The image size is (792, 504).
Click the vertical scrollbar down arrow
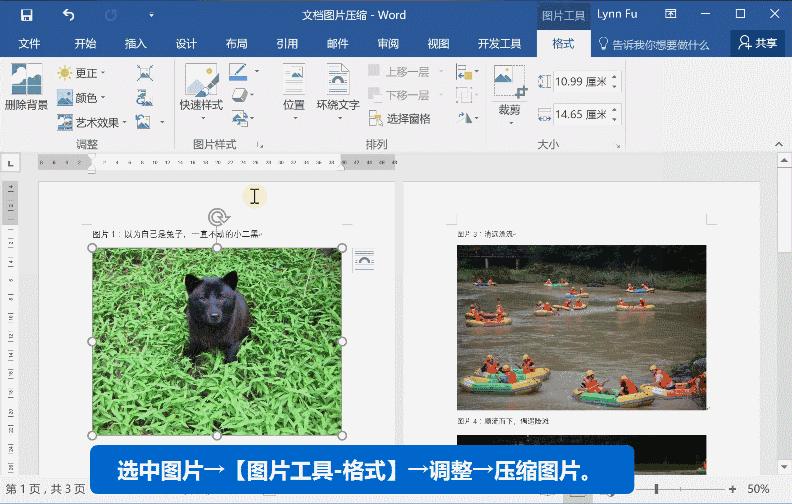click(784, 467)
